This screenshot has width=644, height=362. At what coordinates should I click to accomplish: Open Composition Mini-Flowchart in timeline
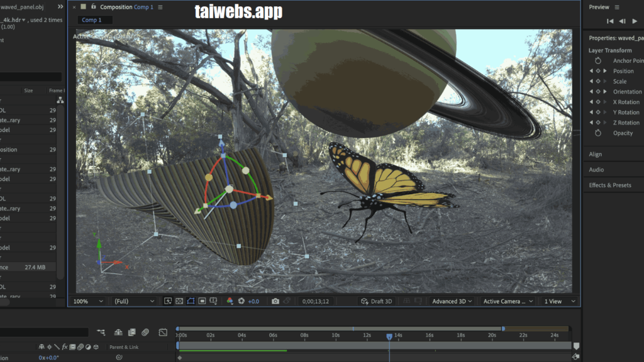coord(101,332)
